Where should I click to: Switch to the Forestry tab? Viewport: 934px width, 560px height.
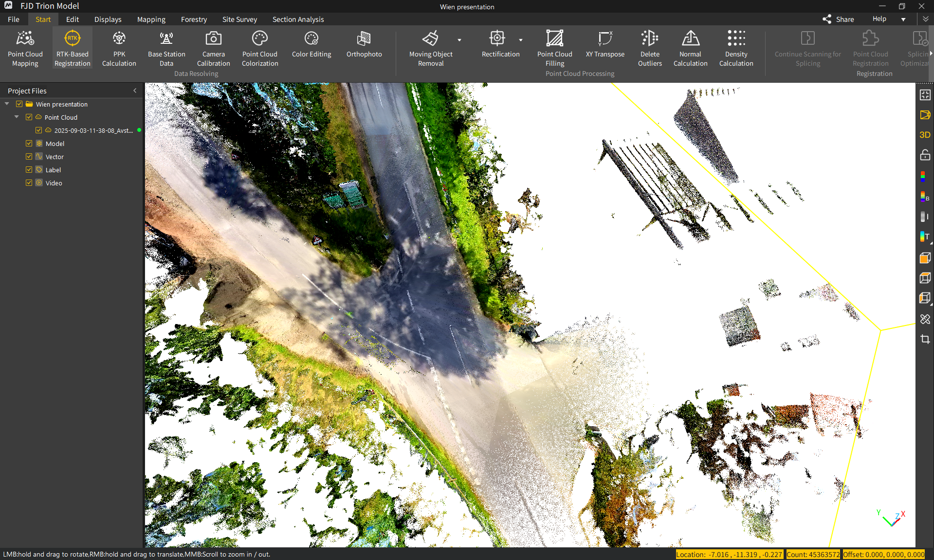coord(194,19)
